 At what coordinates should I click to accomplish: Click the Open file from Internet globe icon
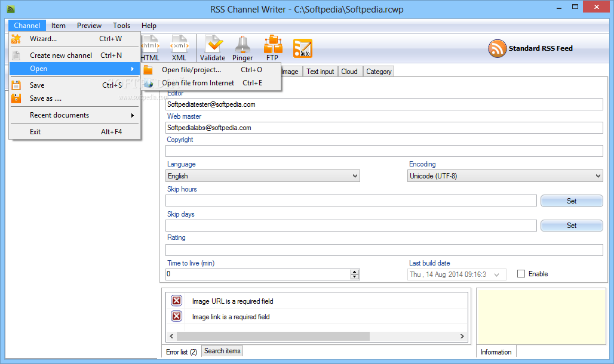[148, 83]
